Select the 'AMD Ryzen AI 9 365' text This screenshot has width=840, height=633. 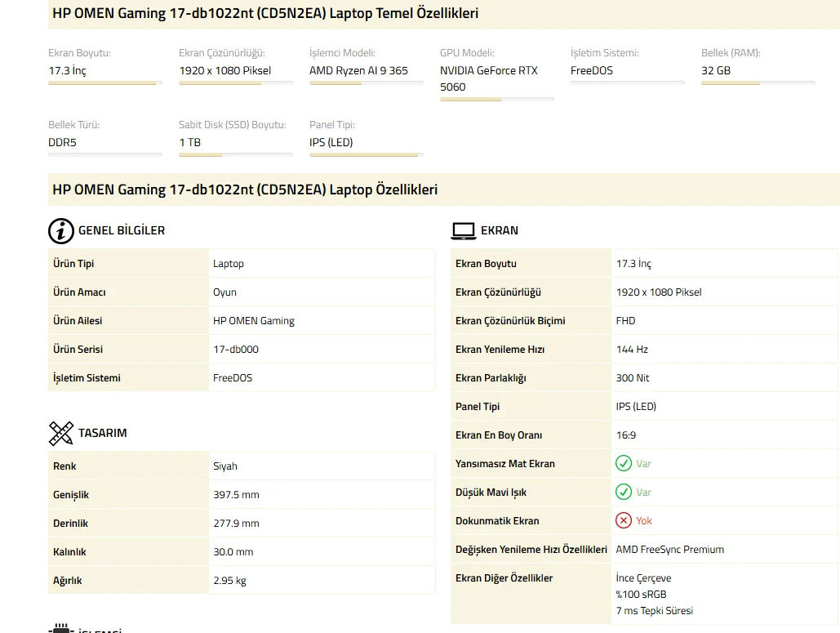(x=358, y=71)
